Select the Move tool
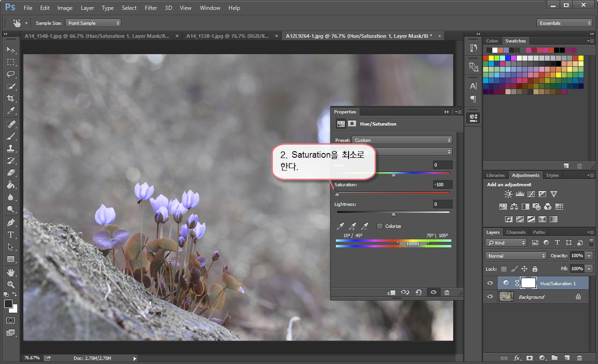 11,49
